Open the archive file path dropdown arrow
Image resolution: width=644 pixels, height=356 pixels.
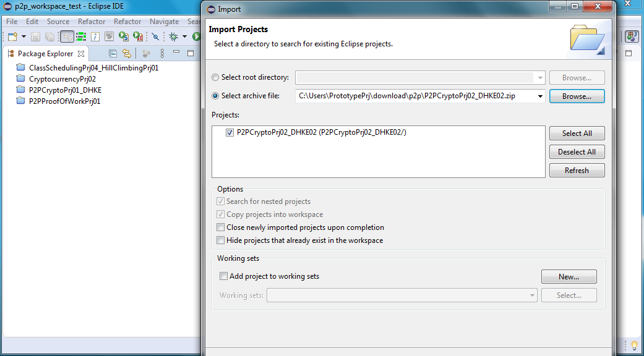[539, 96]
